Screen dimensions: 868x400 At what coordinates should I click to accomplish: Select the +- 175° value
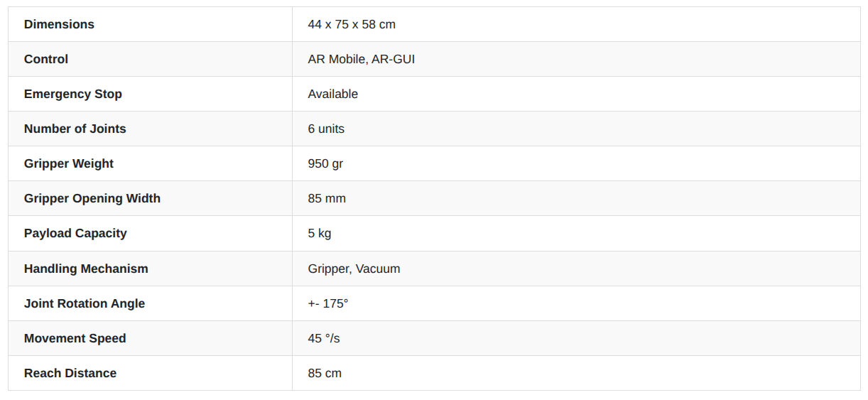coord(328,303)
